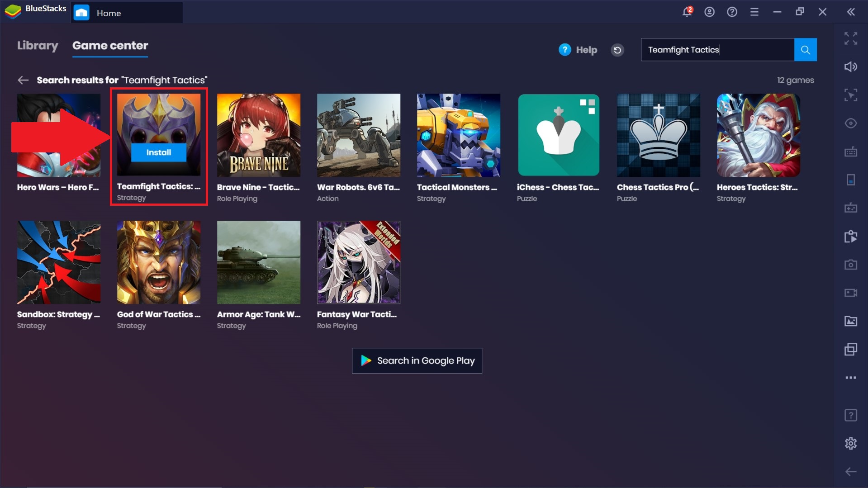Image resolution: width=868 pixels, height=488 pixels.
Task: Click the sidebar back arrow at bottom
Action: tap(851, 472)
